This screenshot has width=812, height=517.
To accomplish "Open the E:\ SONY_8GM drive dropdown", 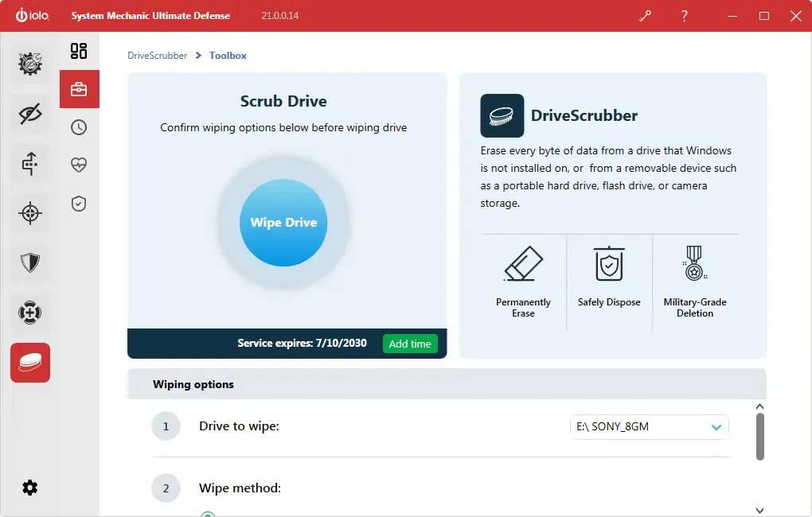I will (650, 427).
